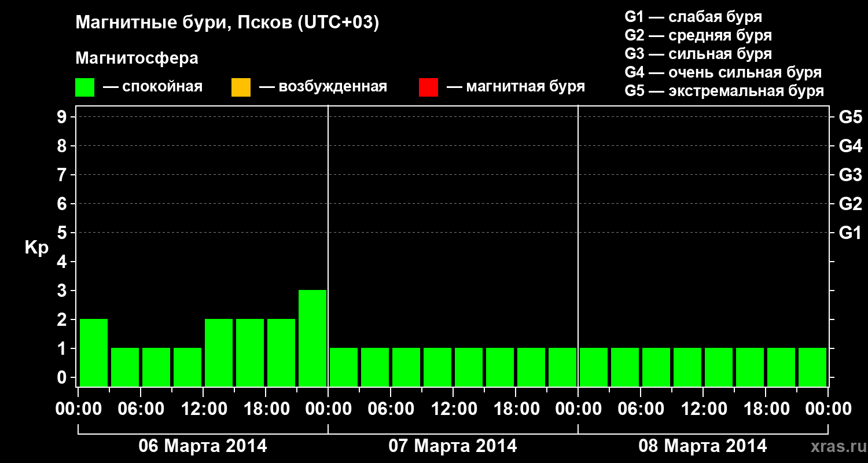
Task: Click the chart title 'Магнитные бури, Псков (UTC+03)'
Action: click(x=227, y=23)
